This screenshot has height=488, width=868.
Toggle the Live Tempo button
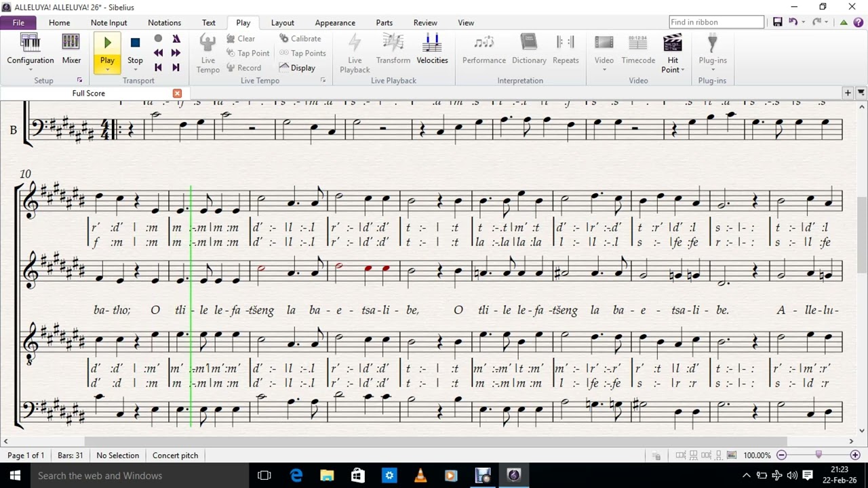(208, 53)
